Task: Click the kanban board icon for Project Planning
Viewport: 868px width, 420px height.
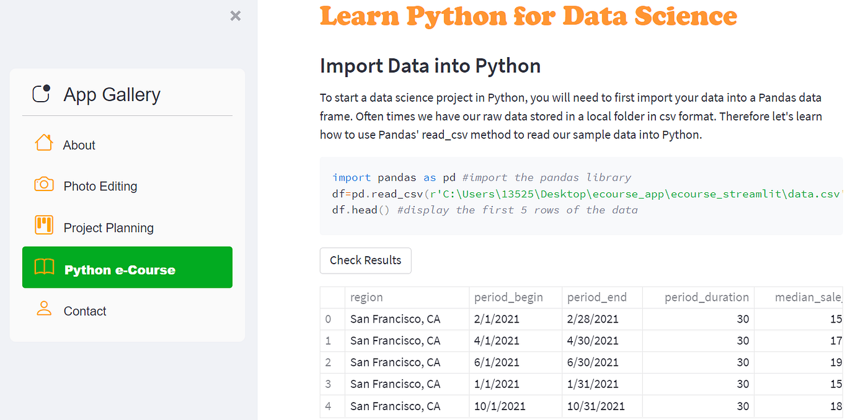Action: (44, 225)
